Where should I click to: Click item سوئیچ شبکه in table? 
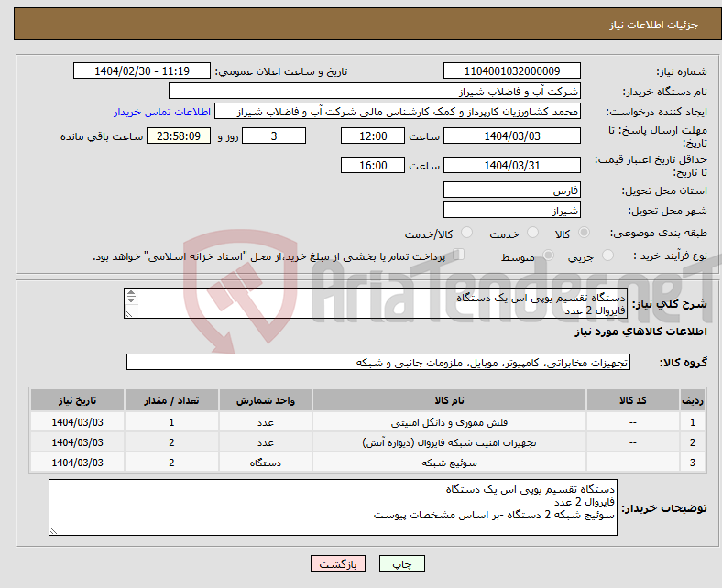point(449,463)
